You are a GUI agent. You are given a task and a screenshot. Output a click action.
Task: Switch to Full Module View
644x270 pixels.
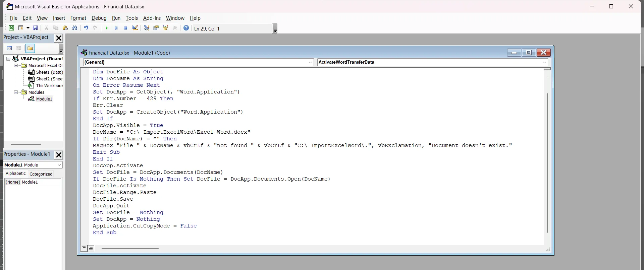[x=91, y=248]
